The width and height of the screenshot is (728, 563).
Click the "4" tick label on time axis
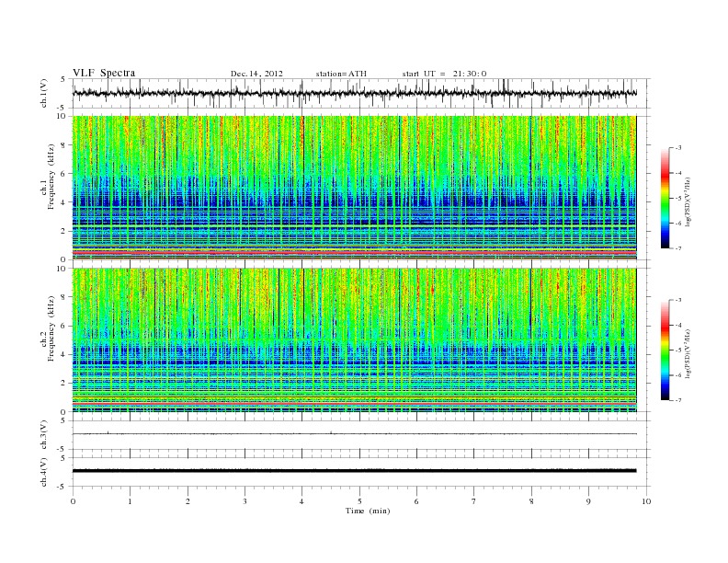tap(302, 501)
